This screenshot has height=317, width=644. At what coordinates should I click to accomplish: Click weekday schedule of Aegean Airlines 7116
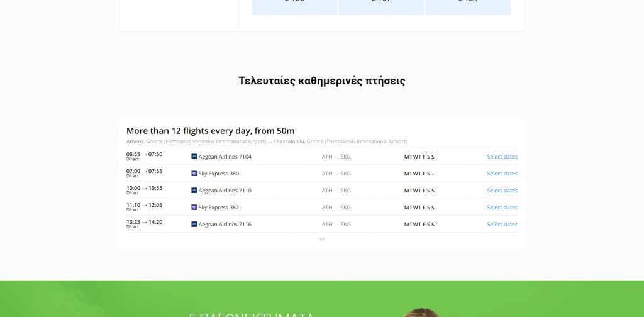419,224
